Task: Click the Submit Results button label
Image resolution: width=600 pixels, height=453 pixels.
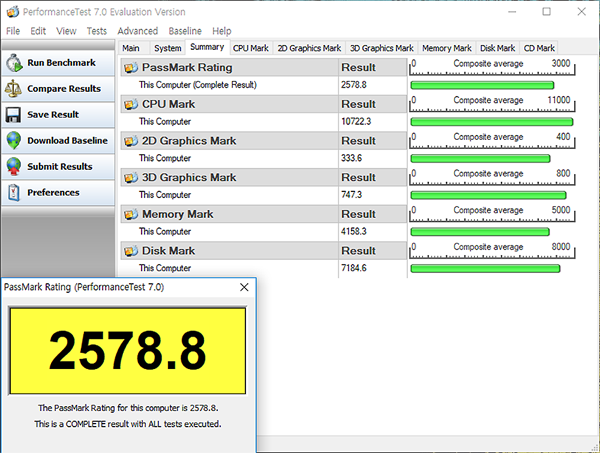Action: click(60, 167)
